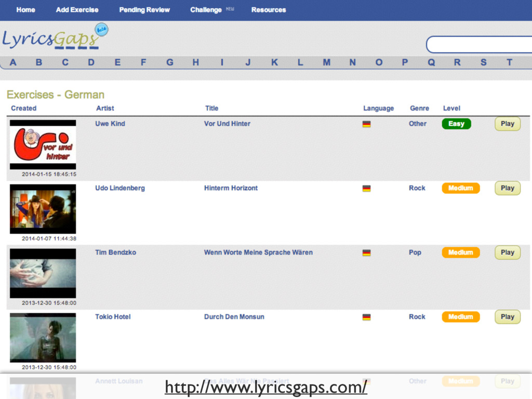The height and width of the screenshot is (399, 532).
Task: Filter artists by letter C
Action: click(x=65, y=62)
